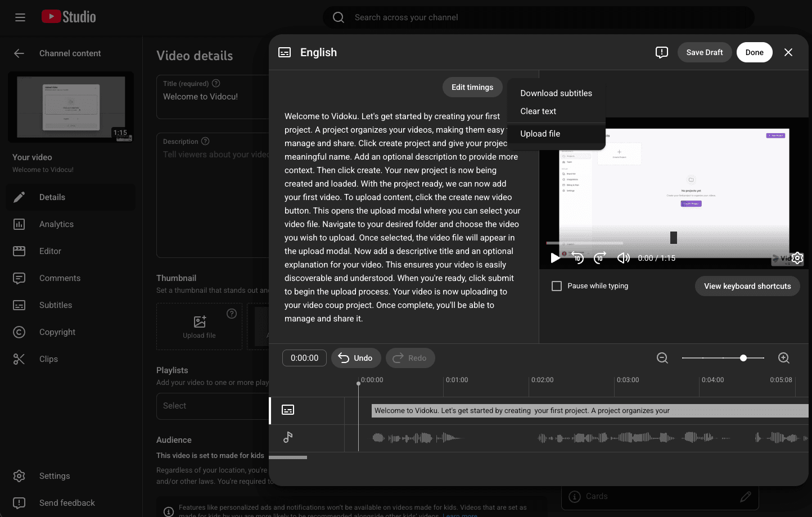Click the 0:00:00 timecode field
This screenshot has height=517, width=812.
(x=304, y=358)
